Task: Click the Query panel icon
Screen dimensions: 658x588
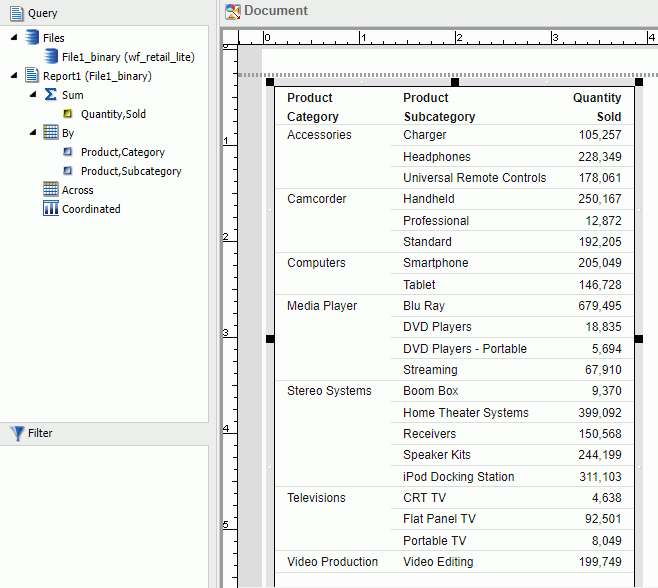Action: [16, 13]
